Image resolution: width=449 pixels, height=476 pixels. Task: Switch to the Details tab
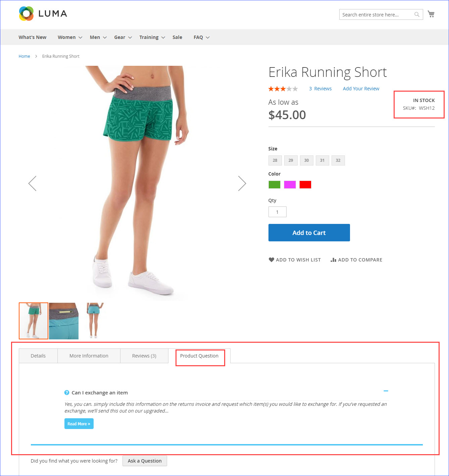coord(38,355)
